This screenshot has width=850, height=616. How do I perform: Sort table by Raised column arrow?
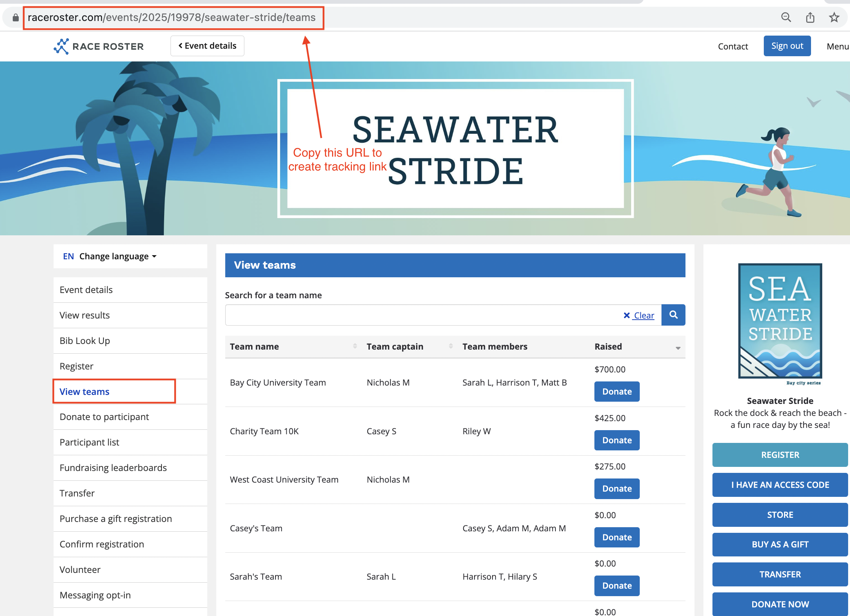pyautogui.click(x=678, y=348)
